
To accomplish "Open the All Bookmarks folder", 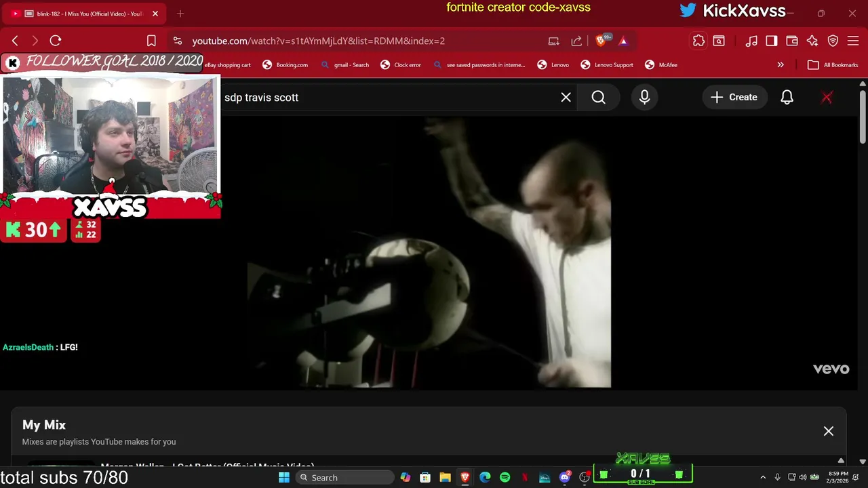I will [x=833, y=65].
